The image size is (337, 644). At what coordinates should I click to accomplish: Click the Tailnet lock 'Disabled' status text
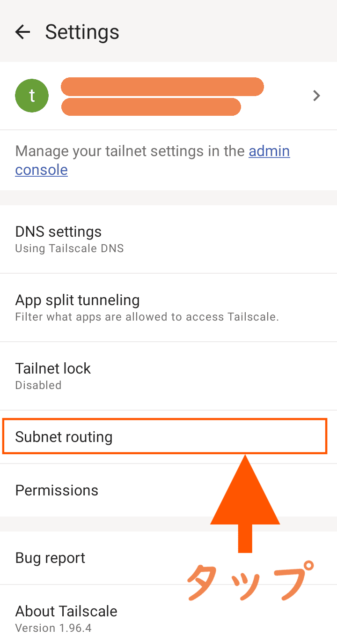[38, 385]
